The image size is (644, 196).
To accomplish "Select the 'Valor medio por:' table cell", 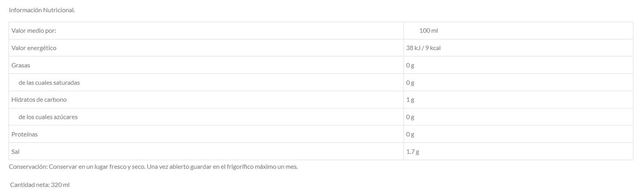I will (x=34, y=30).
